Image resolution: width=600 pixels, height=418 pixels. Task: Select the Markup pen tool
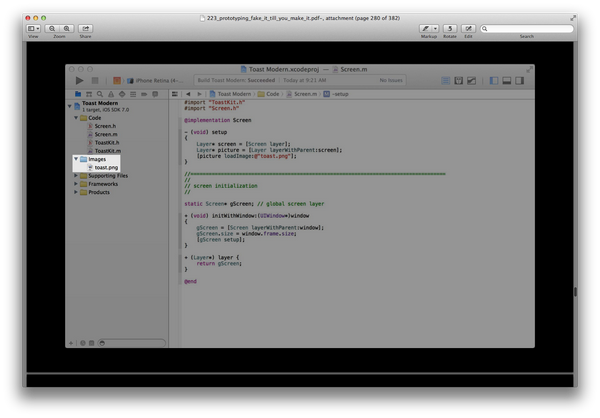click(426, 28)
